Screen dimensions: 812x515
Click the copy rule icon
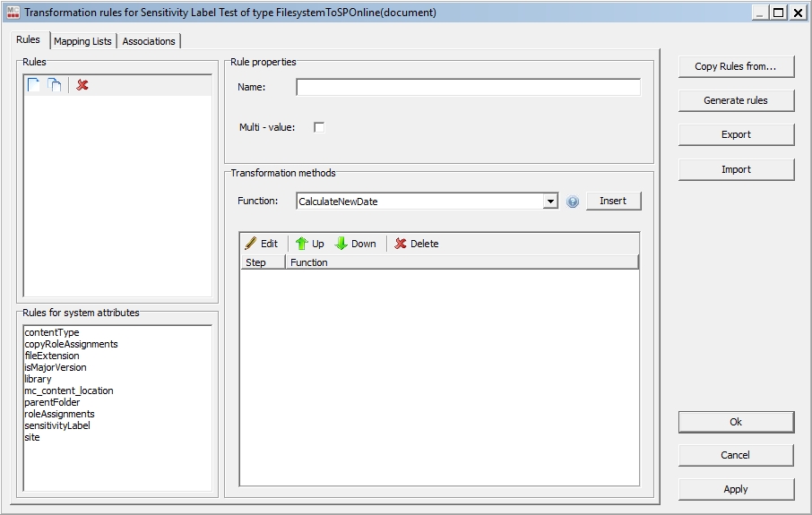point(55,85)
